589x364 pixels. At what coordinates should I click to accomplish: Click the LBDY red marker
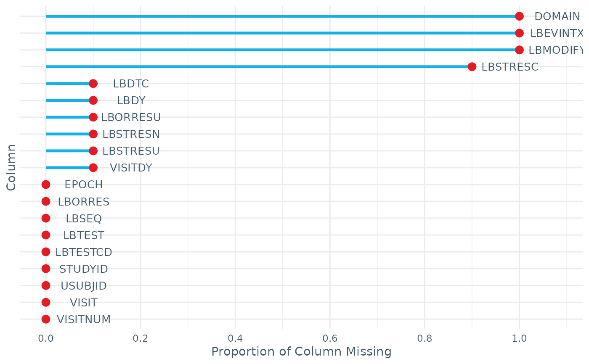click(x=93, y=100)
